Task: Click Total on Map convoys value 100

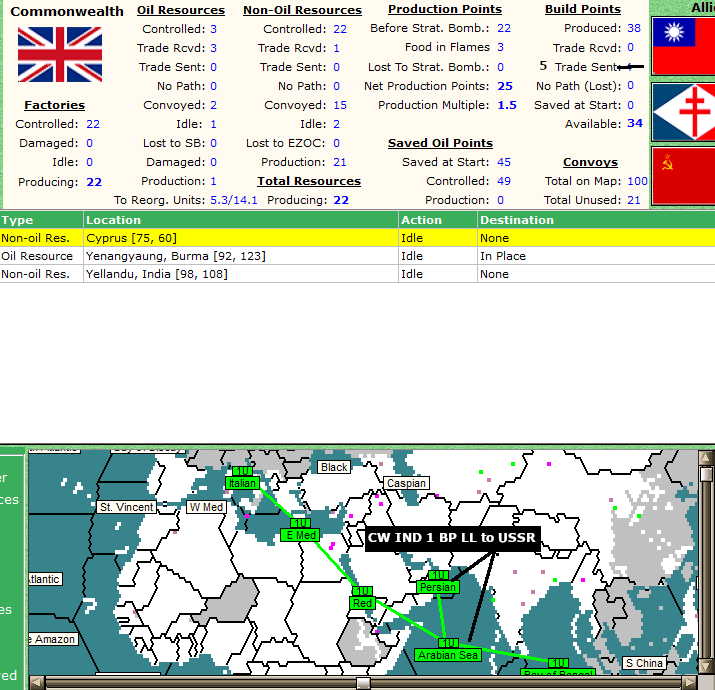Action: click(x=637, y=181)
